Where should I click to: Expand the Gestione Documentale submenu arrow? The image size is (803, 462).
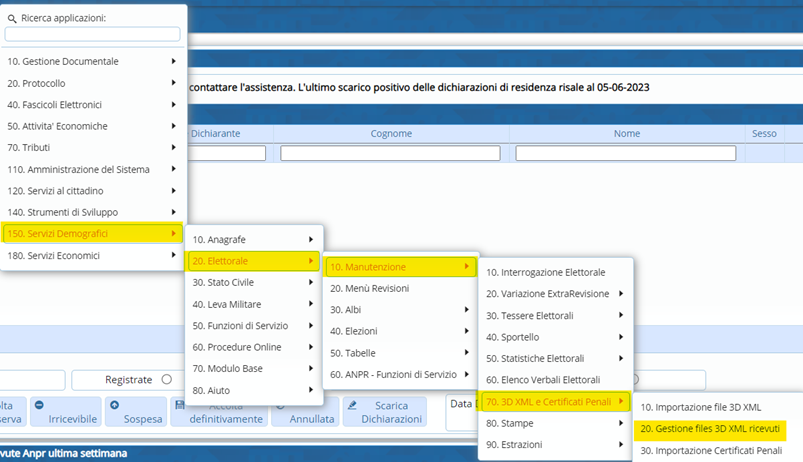(174, 61)
